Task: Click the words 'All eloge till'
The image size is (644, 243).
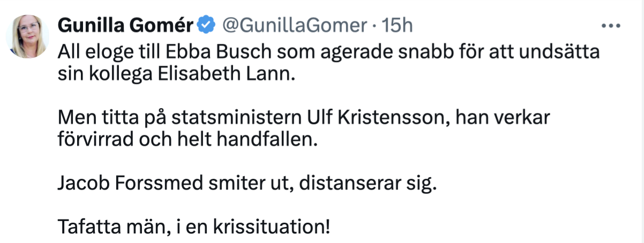Action: pyautogui.click(x=92, y=54)
